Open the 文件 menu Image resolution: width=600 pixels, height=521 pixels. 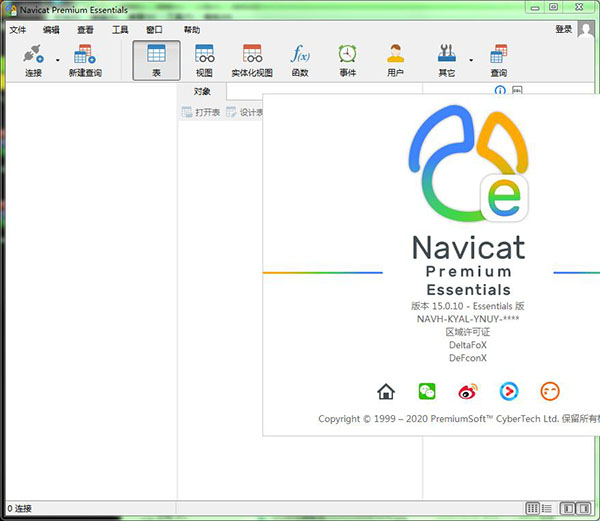(x=18, y=30)
